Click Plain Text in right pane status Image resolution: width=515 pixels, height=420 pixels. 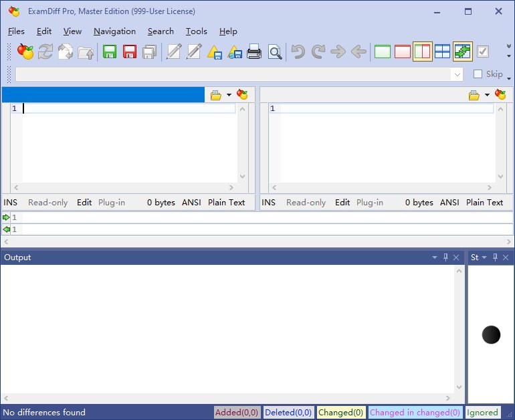(x=484, y=202)
